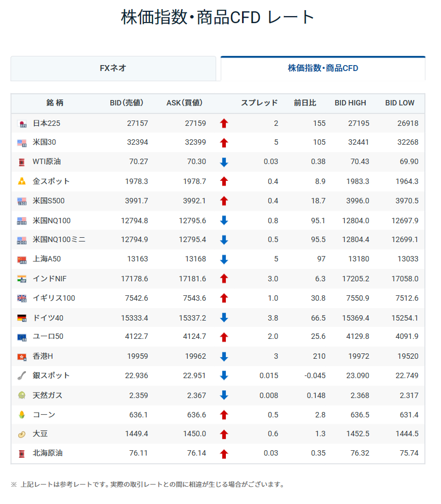Click the BID(売値) column header
The height and width of the screenshot is (504, 441).
(126, 103)
